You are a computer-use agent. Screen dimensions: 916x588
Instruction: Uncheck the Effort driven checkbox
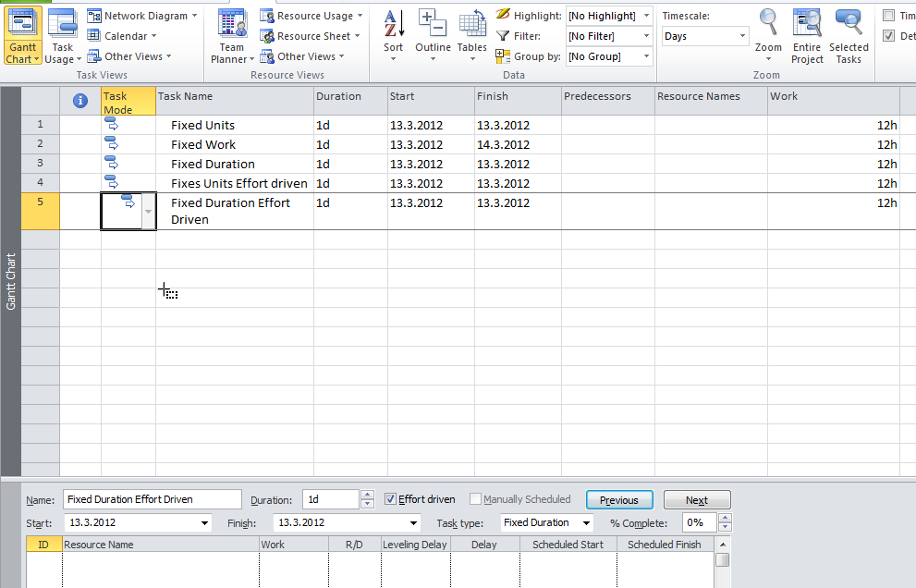click(390, 499)
